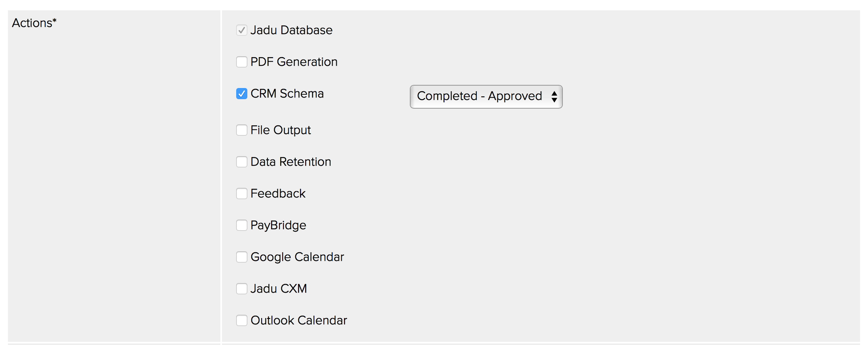
Task: Click the 'Data Retention' label text
Action: point(291,162)
